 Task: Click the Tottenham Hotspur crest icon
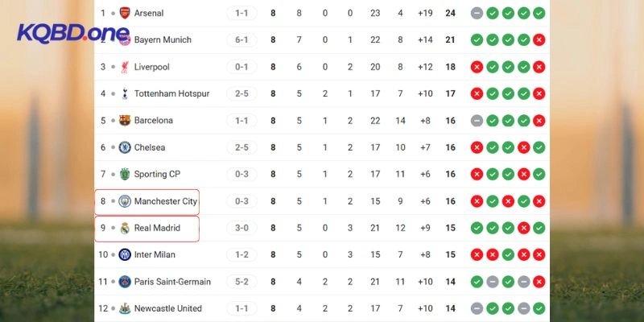coord(124,93)
